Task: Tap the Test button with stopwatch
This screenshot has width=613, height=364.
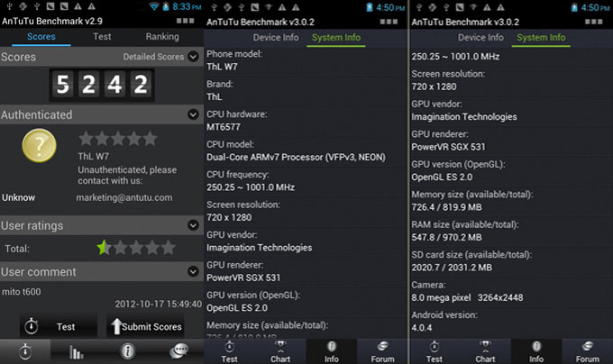Action: [x=59, y=326]
